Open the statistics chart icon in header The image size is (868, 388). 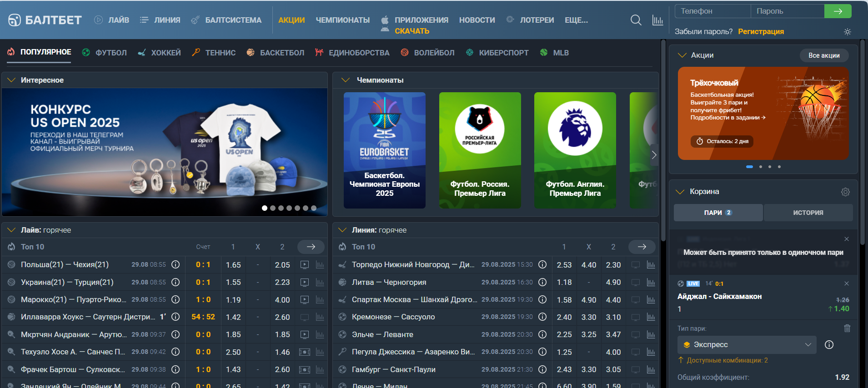[657, 20]
